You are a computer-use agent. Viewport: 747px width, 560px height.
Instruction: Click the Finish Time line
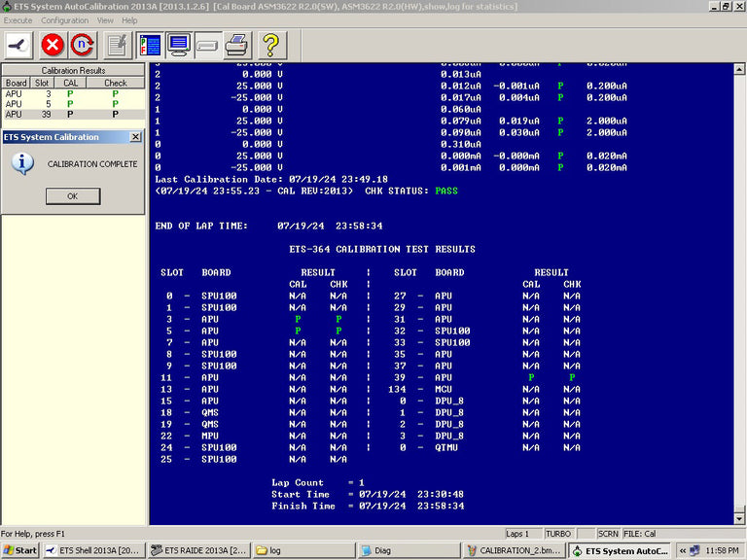coord(368,507)
